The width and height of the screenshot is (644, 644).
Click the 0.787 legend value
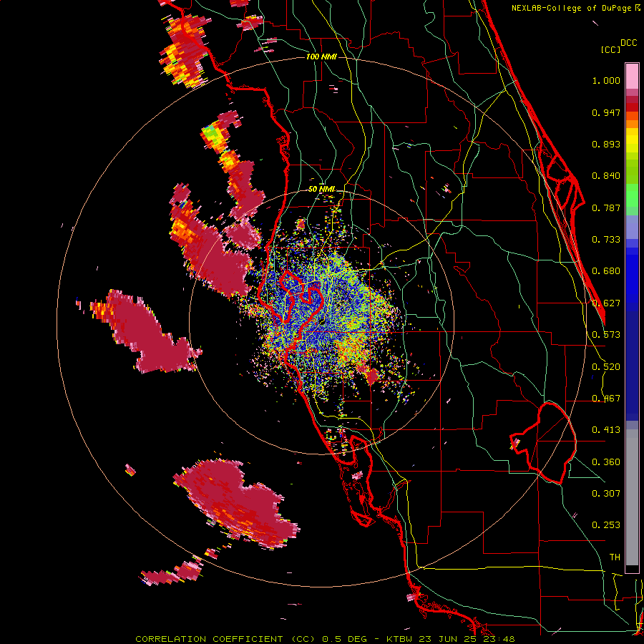pos(606,208)
